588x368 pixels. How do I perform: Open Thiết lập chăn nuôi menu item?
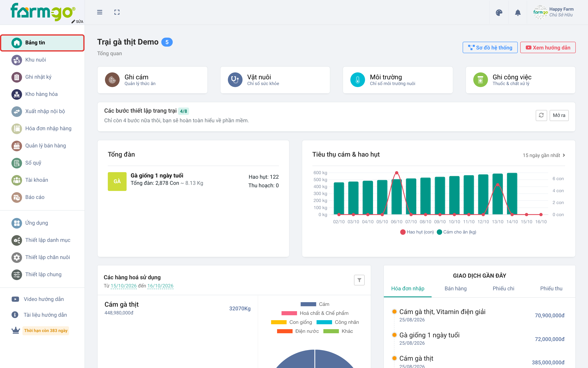click(x=42, y=257)
